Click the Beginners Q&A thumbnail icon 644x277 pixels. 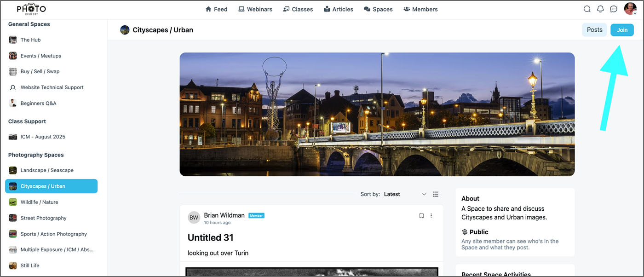(x=13, y=103)
